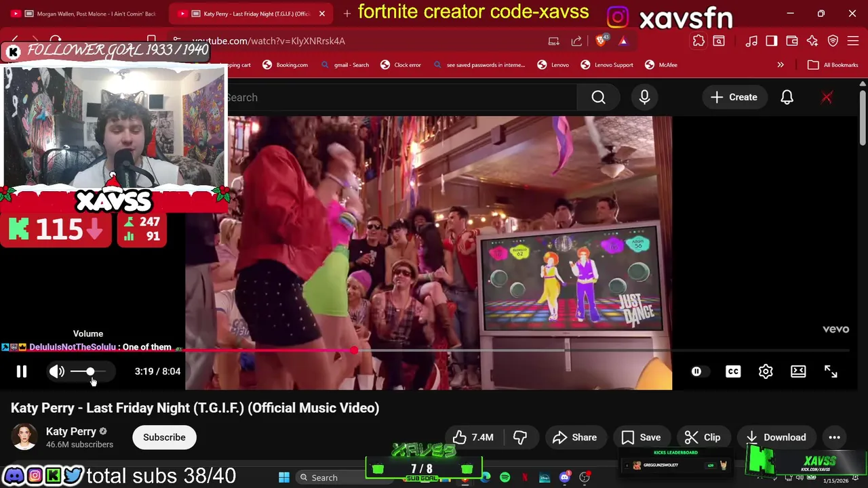Open Lenovo Support bookmark
Viewport: 868px width, 488px height.
point(607,65)
